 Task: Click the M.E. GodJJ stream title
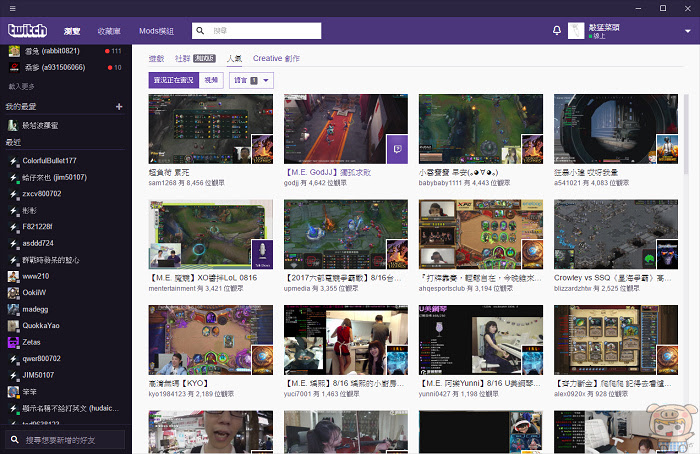coord(327,172)
